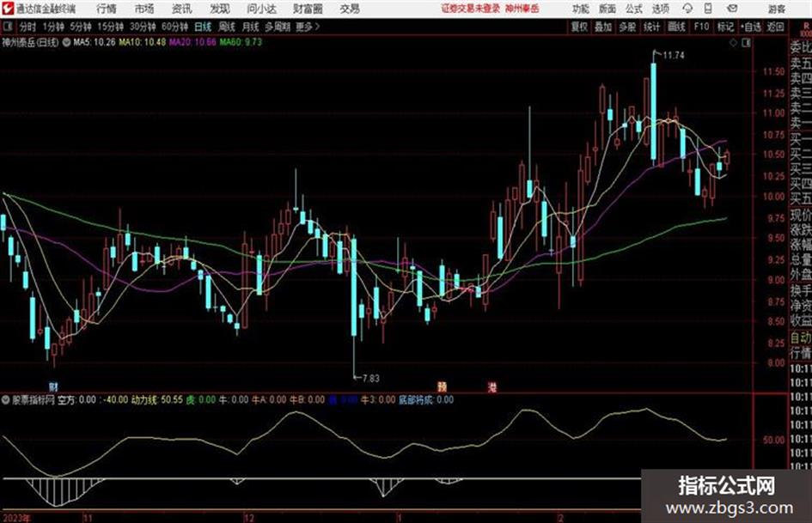Switch to the 月线 monthly tab
The width and height of the screenshot is (812, 523).
click(251, 27)
